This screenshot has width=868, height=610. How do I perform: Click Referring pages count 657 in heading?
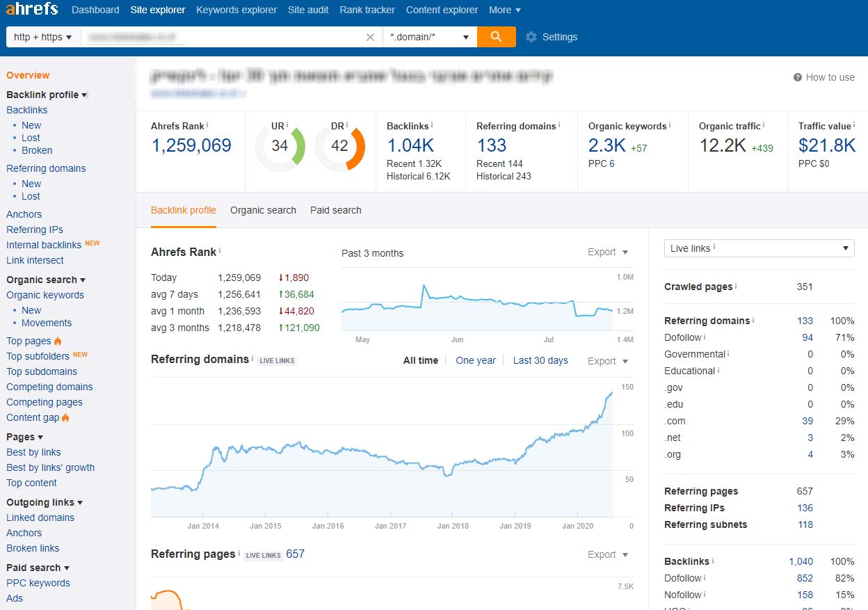point(296,554)
